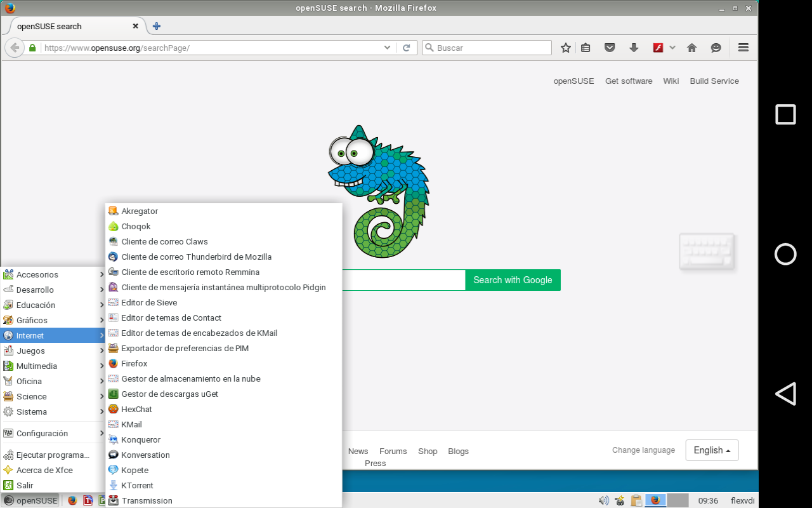The height and width of the screenshot is (508, 812).
Task: Open the Sistema submenu
Action: coord(53,411)
